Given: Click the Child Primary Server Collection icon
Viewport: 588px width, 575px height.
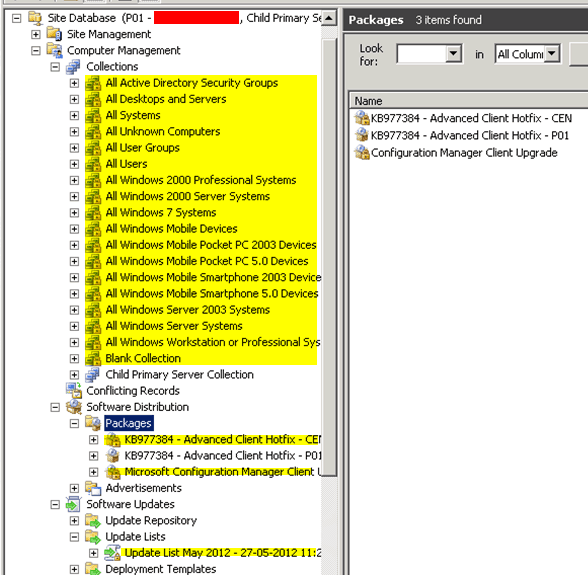Looking at the screenshot, I should pyautogui.click(x=93, y=375).
